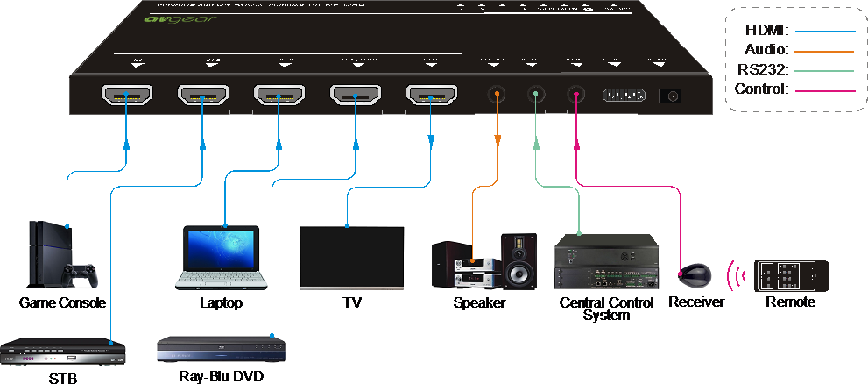The width and height of the screenshot is (868, 384).
Task: Click the Speaker system image
Action: (482, 260)
